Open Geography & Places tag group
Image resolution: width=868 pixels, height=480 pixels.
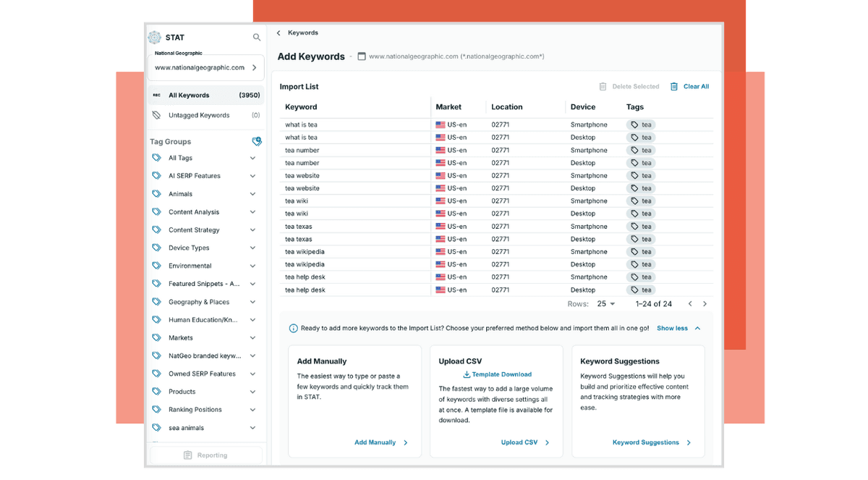[252, 302]
